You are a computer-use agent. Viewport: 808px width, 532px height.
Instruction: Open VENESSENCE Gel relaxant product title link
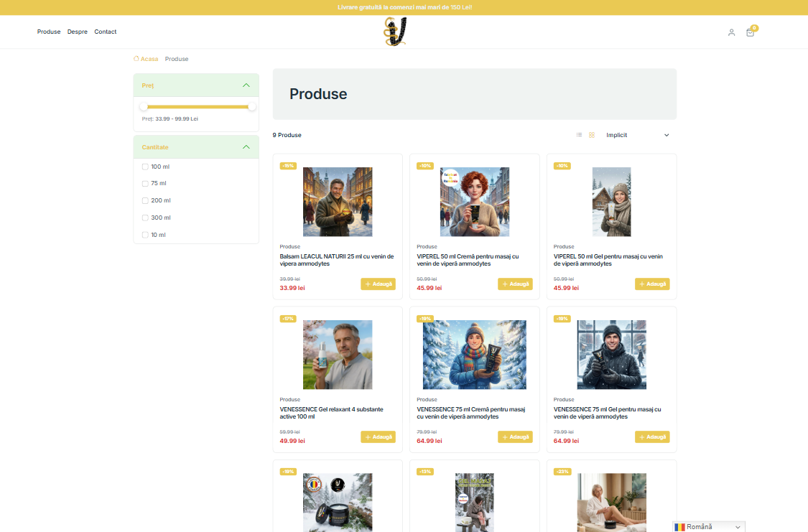coord(331,413)
